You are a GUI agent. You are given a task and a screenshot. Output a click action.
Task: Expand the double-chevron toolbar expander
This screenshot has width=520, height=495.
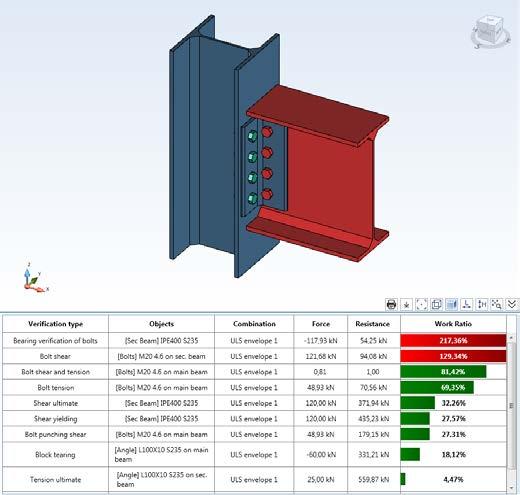[x=512, y=304]
